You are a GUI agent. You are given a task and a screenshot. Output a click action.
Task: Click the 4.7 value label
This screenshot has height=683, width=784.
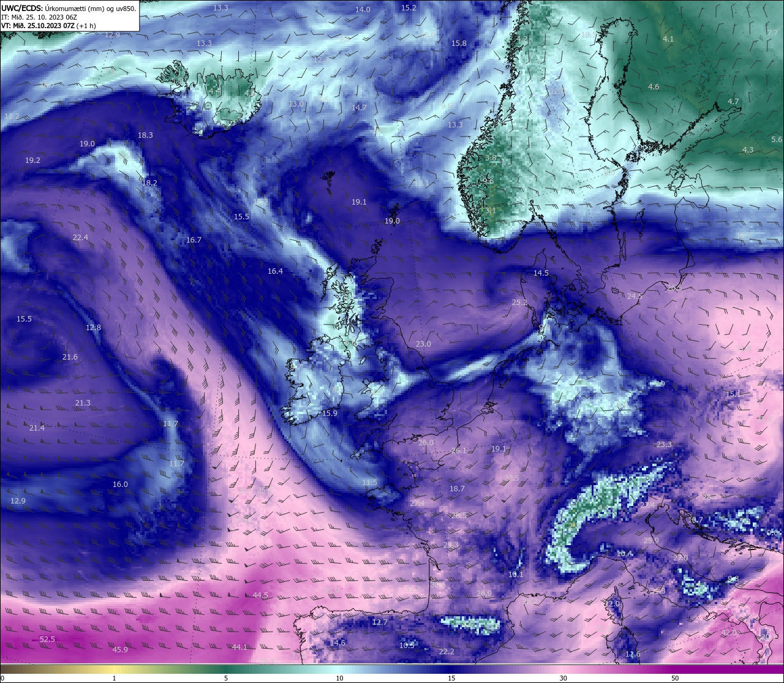733,101
